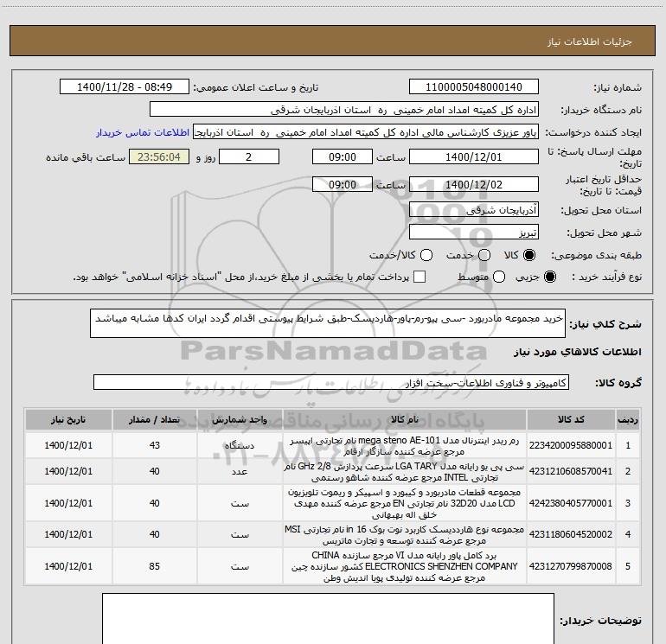Click the remaining days field showing 2
The height and width of the screenshot is (644, 666).
click(249, 157)
